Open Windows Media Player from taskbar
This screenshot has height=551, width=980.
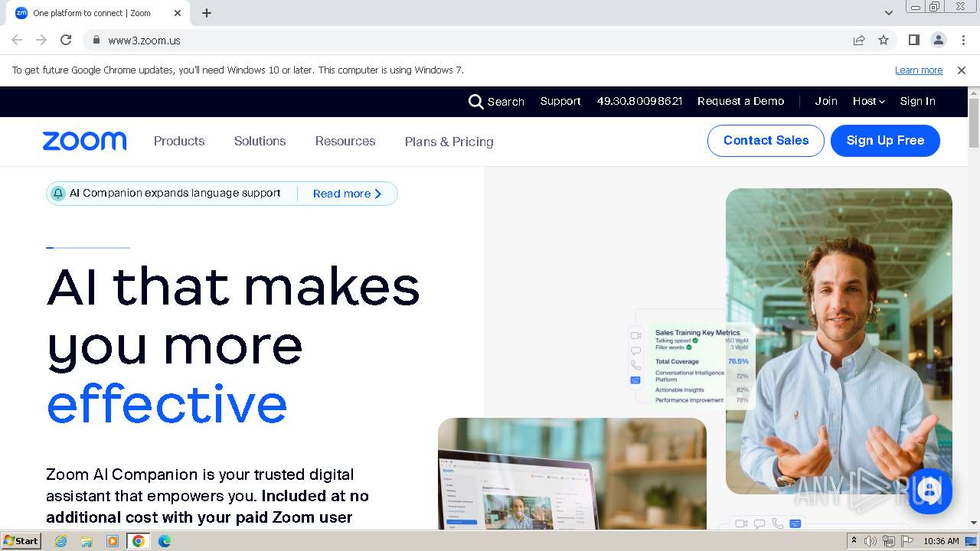(113, 541)
